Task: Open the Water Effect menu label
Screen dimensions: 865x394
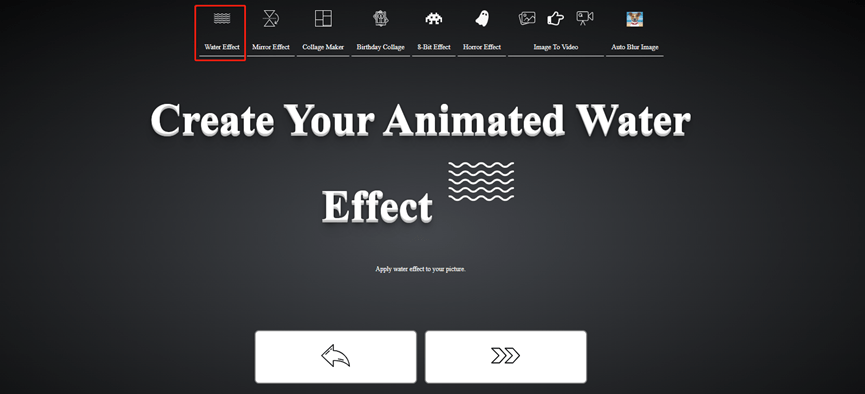Action: pos(222,47)
